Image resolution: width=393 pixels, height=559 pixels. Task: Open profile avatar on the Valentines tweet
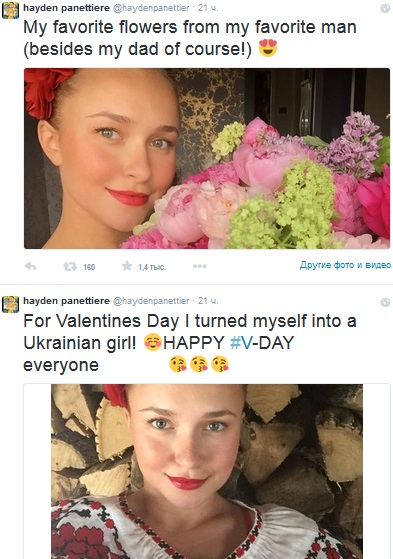tap(10, 304)
